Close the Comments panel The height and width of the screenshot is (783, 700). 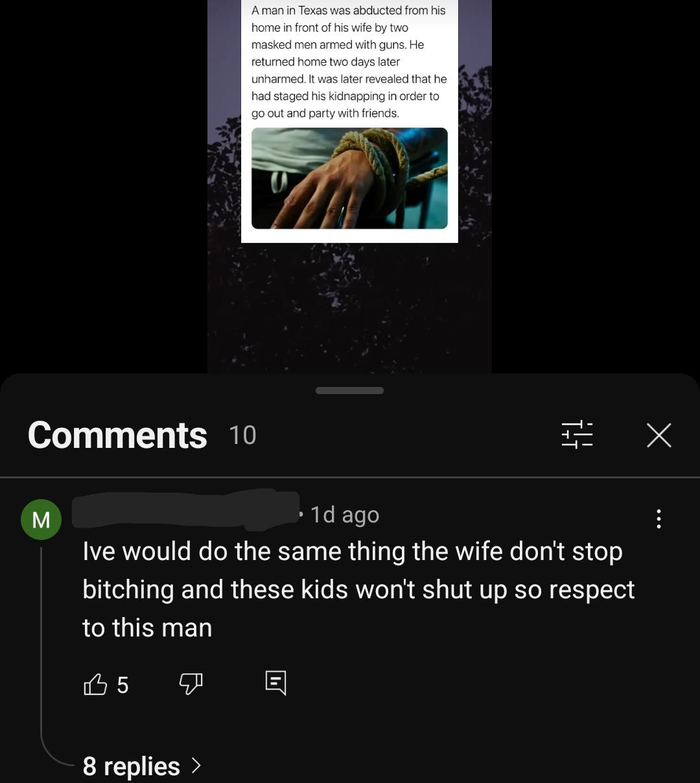point(659,435)
